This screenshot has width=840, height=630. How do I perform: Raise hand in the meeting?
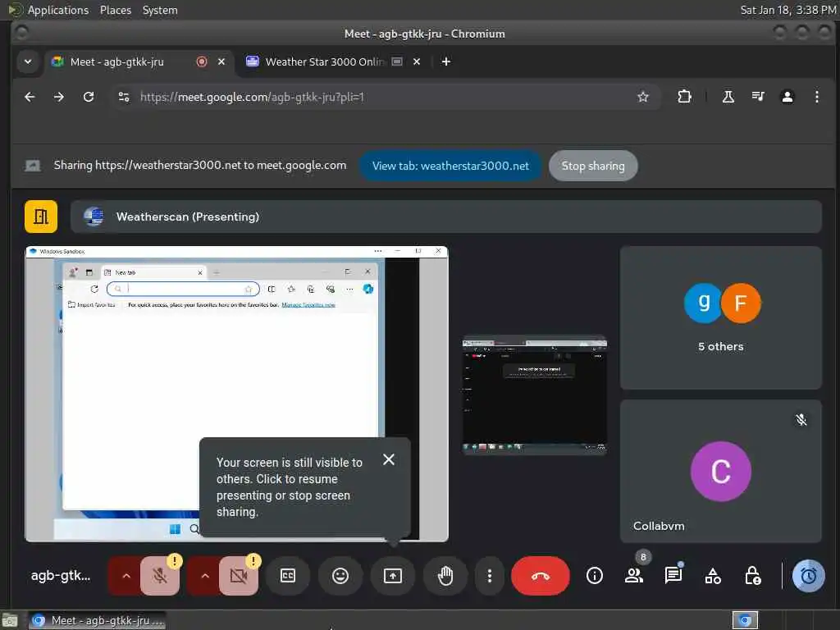click(x=445, y=576)
